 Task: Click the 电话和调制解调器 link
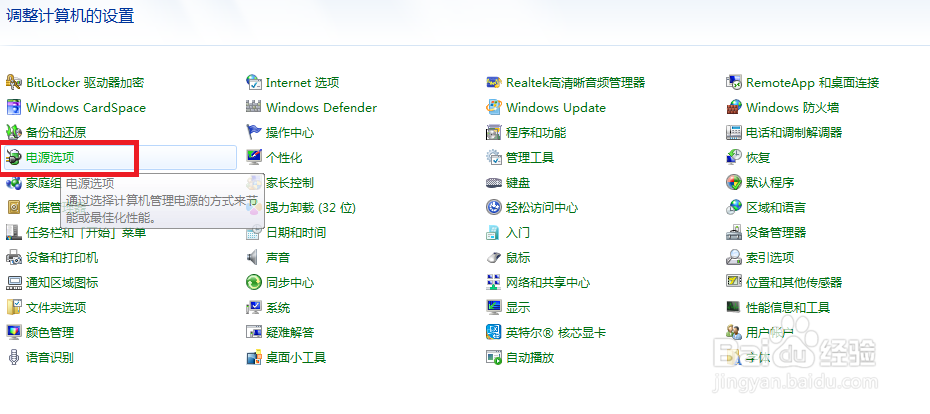click(x=794, y=132)
